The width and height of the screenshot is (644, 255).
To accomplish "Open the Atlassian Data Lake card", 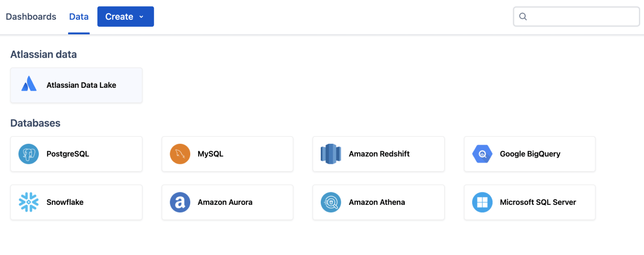I will coord(76,85).
